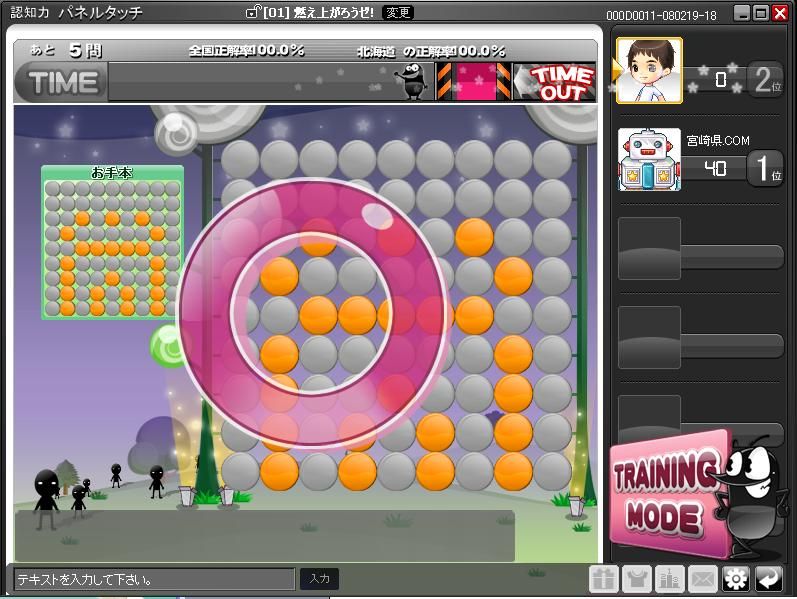
Task: Minimize the game window
Action: pos(743,13)
